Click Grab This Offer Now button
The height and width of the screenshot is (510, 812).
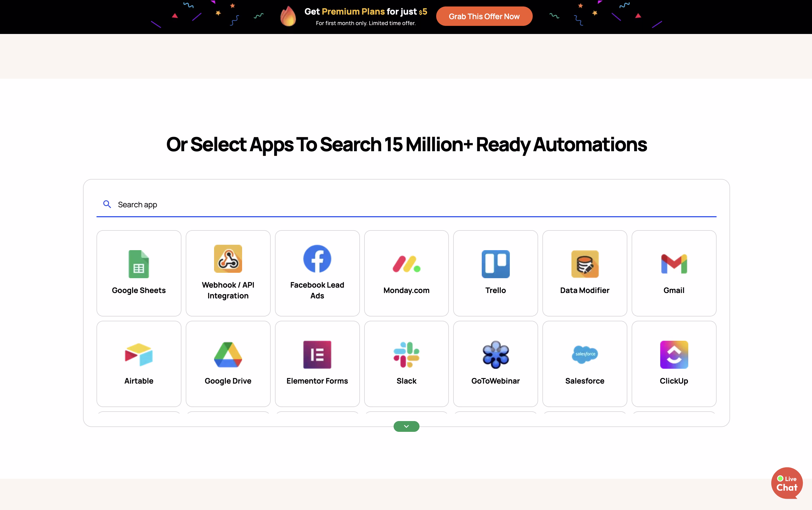pyautogui.click(x=484, y=16)
